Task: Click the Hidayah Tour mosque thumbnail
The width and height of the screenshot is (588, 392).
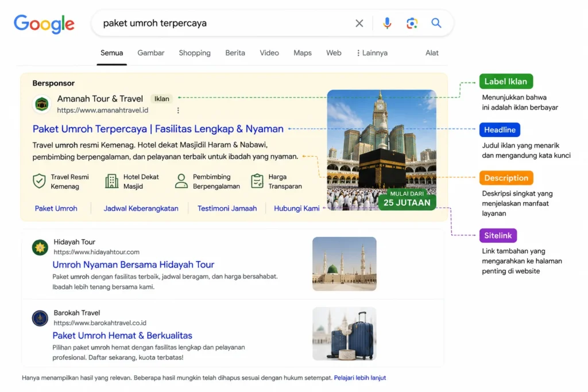Action: click(x=345, y=263)
